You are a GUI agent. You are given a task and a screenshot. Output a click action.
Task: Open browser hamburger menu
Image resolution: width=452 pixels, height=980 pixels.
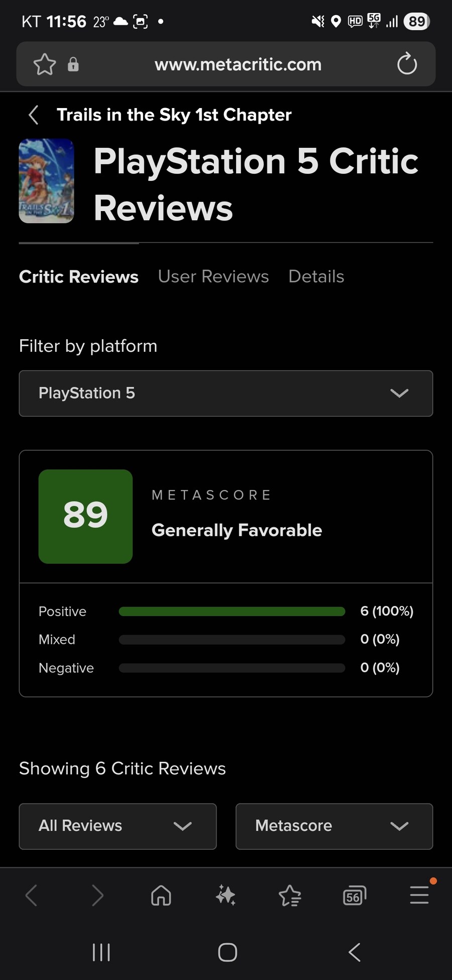(x=419, y=895)
